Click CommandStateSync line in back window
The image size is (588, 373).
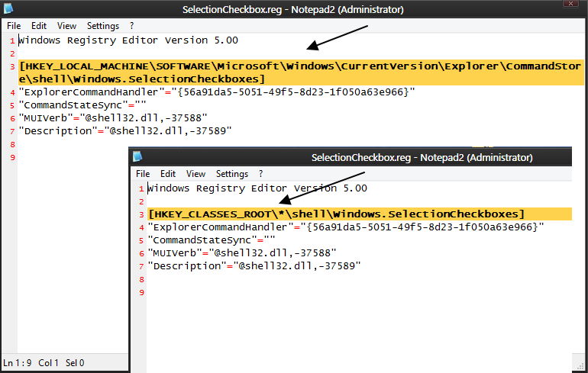[x=82, y=105]
